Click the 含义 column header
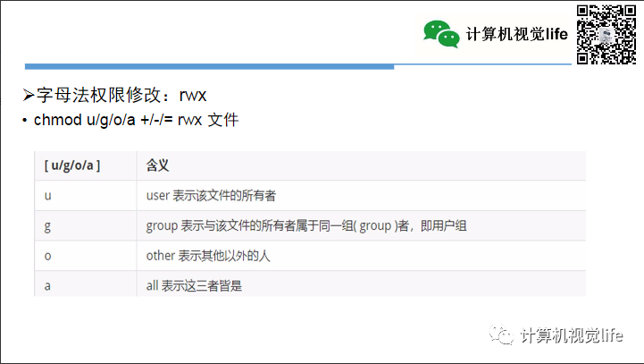 point(158,165)
